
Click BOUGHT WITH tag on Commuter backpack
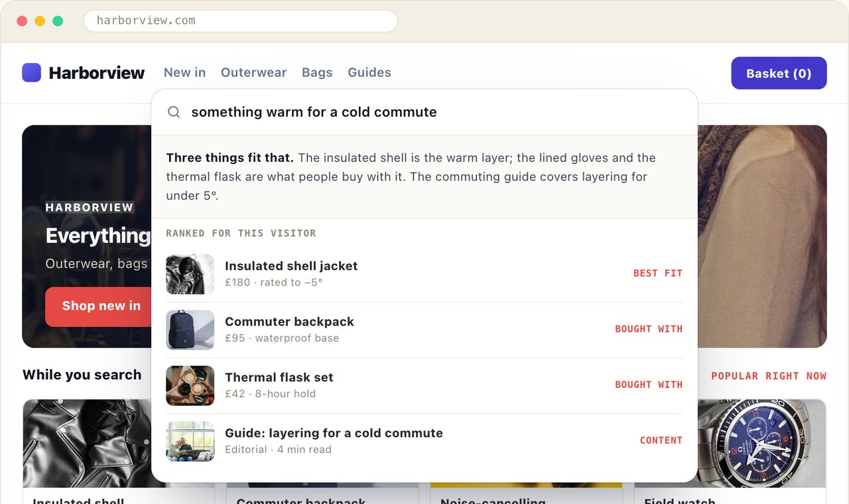[649, 329]
